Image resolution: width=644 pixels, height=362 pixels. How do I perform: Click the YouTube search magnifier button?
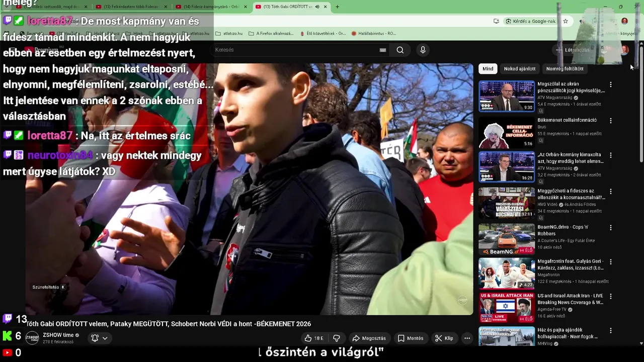click(400, 50)
